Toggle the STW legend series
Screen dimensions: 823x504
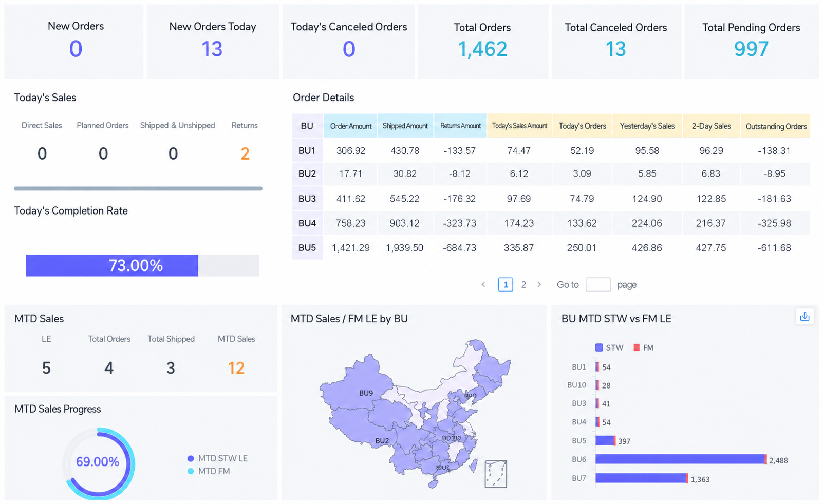pyautogui.click(x=609, y=347)
